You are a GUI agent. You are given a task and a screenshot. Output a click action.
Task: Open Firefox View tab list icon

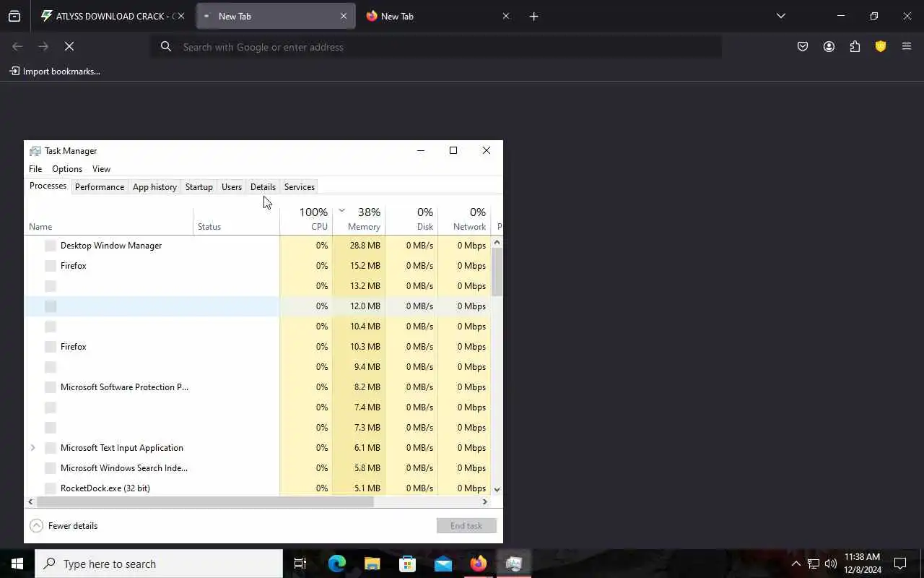pos(14,16)
